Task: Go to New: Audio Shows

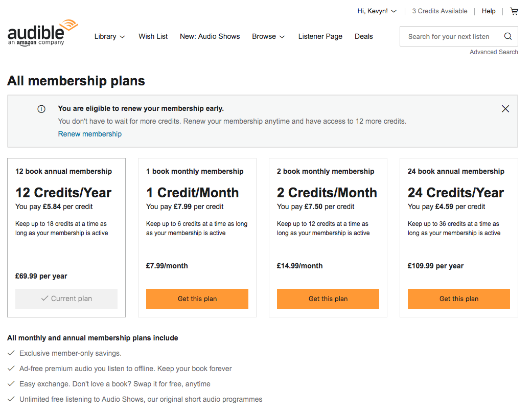Action: (x=210, y=37)
